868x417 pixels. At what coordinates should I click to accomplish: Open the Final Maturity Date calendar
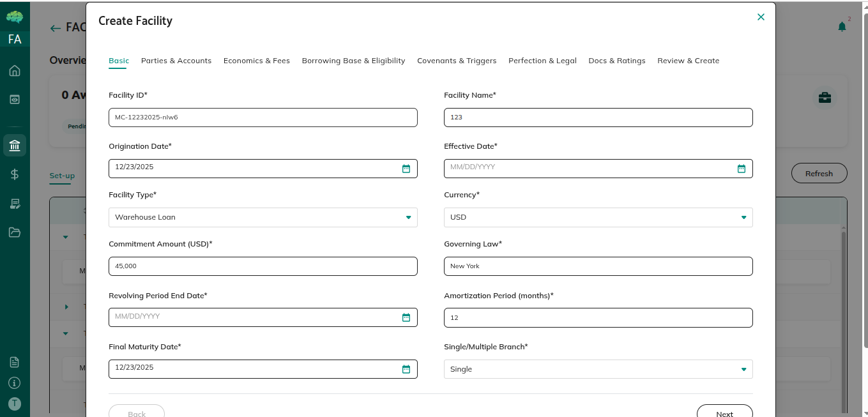pos(406,369)
